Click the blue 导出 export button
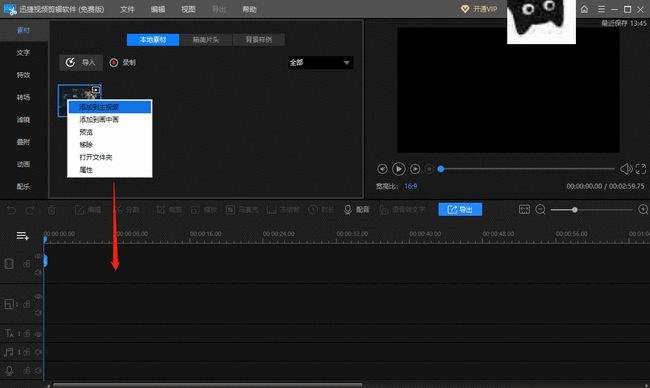Viewport: 650px width, 388px height. click(x=460, y=209)
